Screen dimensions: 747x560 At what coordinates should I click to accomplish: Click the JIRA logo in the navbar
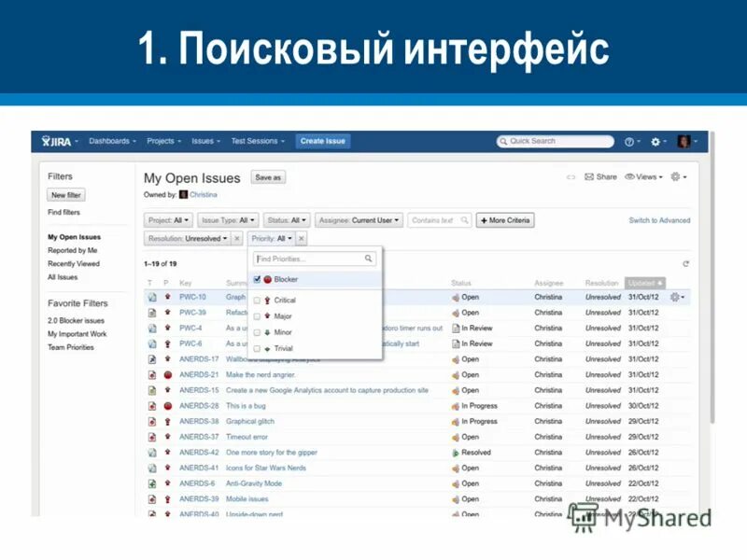click(x=55, y=141)
